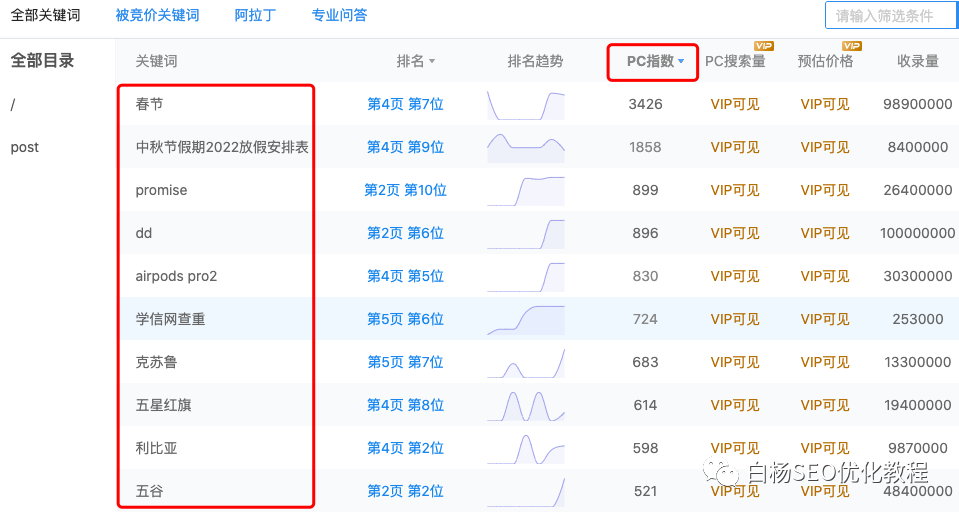Click keyword 五星红旗

(163, 405)
